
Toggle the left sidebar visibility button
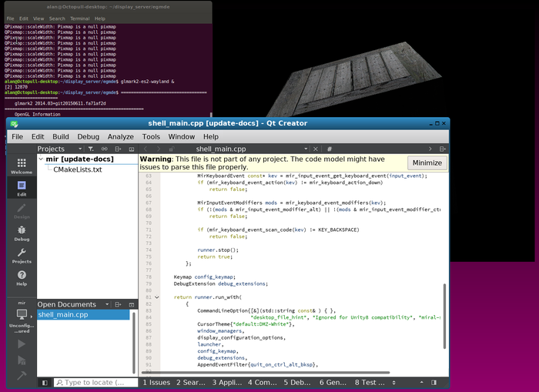45,383
